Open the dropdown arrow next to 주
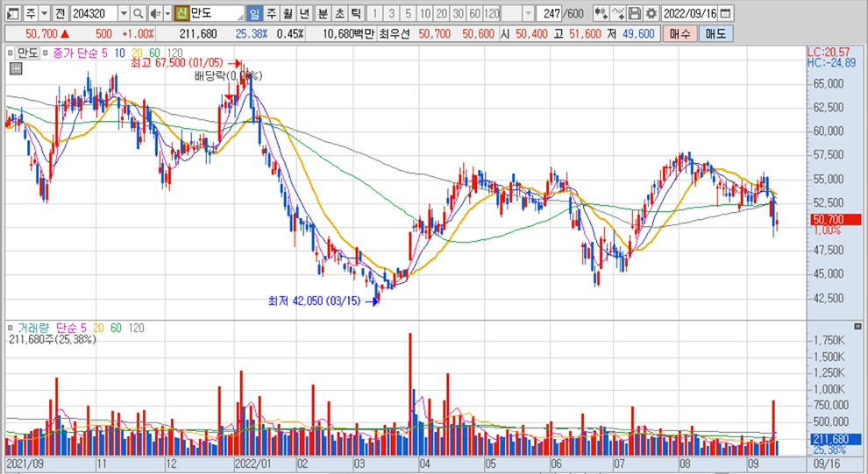This screenshot has width=868, height=474. pos(44,14)
